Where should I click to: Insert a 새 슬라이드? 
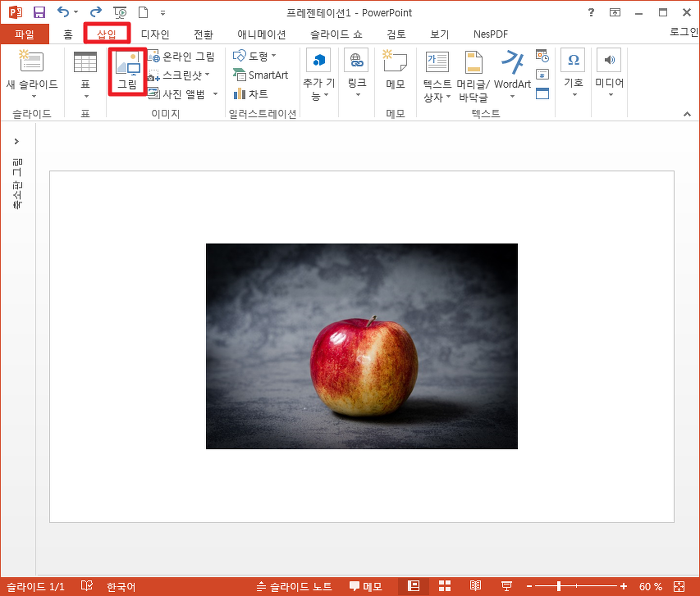pos(32,68)
